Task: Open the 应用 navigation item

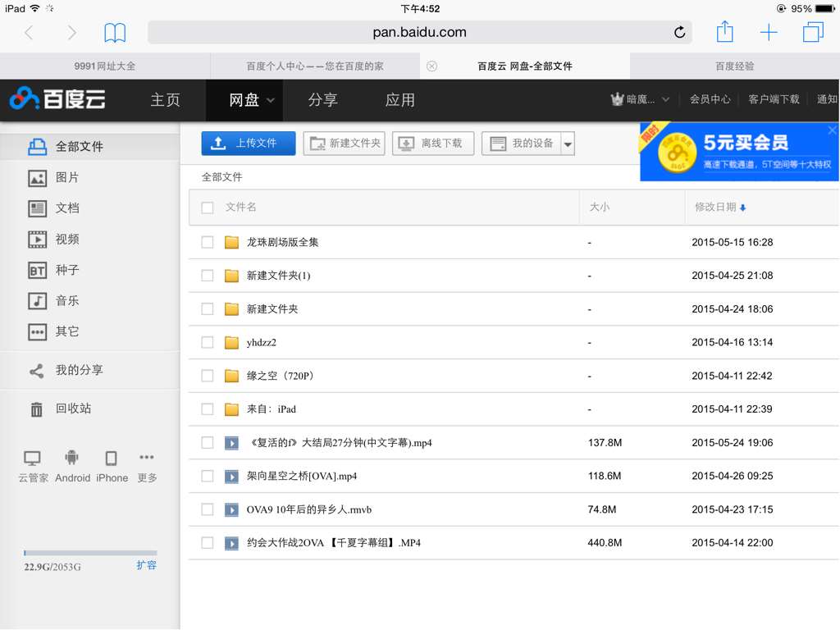Action: (399, 99)
